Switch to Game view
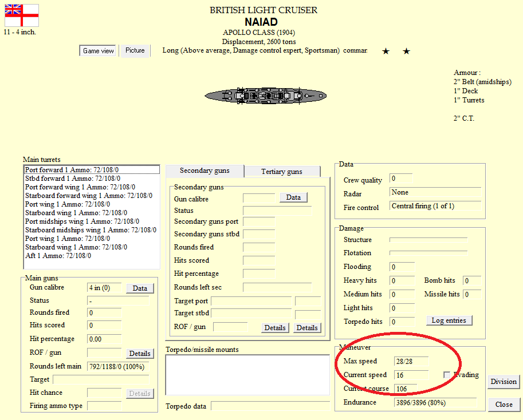The height and width of the screenshot is (420, 523). tap(99, 51)
